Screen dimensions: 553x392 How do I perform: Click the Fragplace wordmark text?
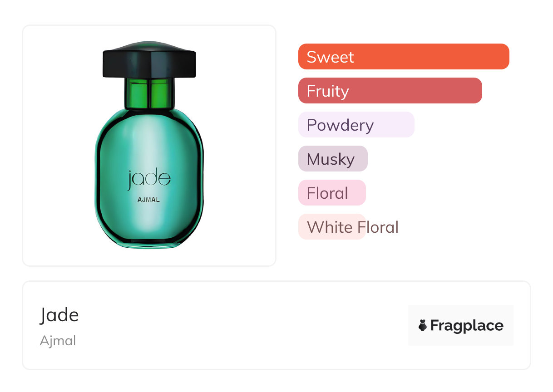tap(467, 325)
